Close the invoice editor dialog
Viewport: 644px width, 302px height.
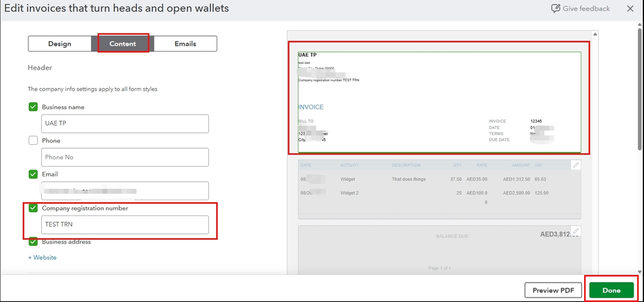(x=630, y=8)
